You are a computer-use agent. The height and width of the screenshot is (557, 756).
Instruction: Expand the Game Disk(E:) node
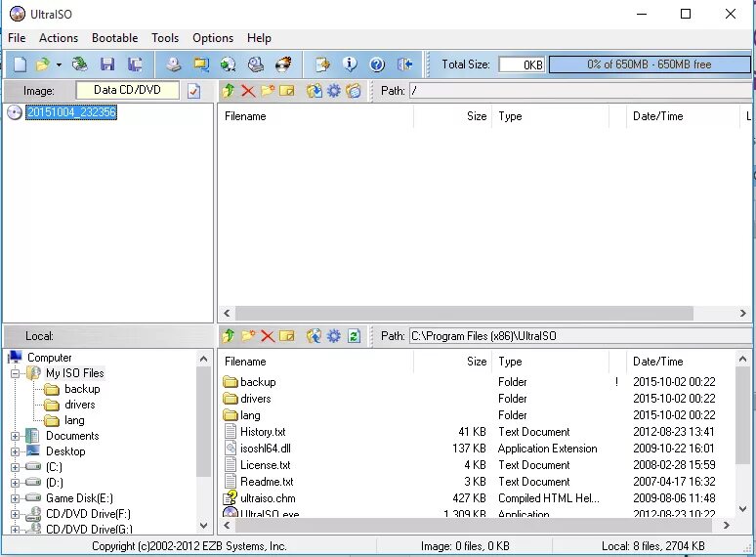point(15,498)
